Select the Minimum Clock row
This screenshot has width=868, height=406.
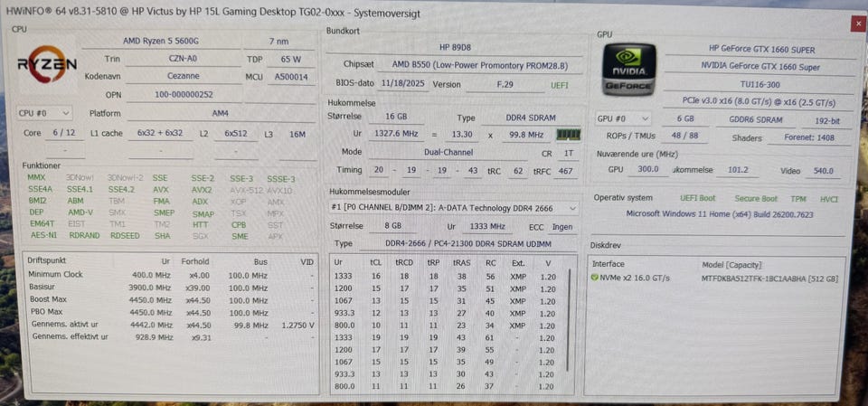(171, 275)
